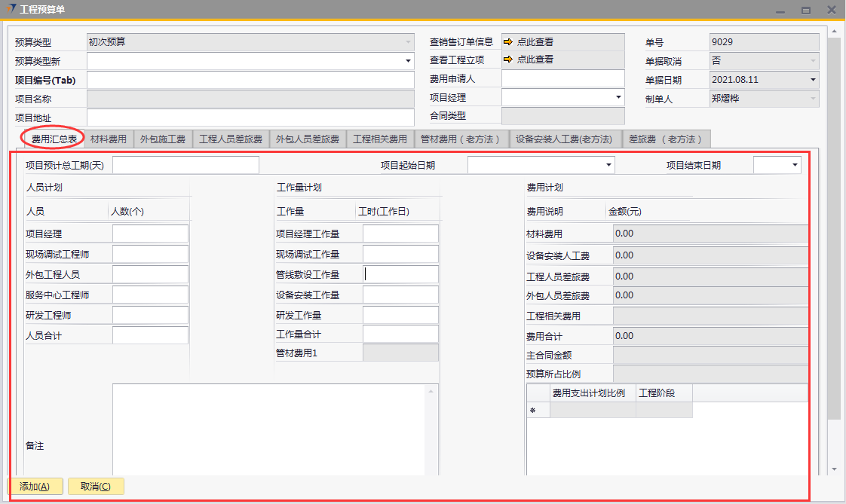Click the 费用申请人 input field

pos(562,78)
